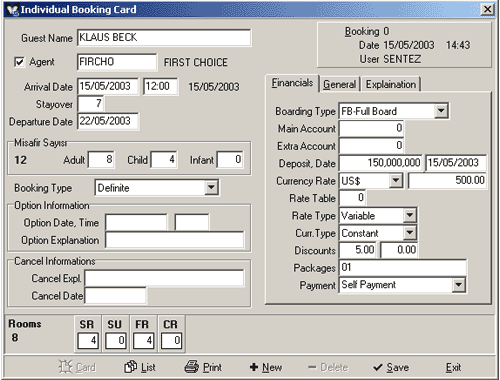
Task: Click the User SENTEZ text
Action: (390, 59)
